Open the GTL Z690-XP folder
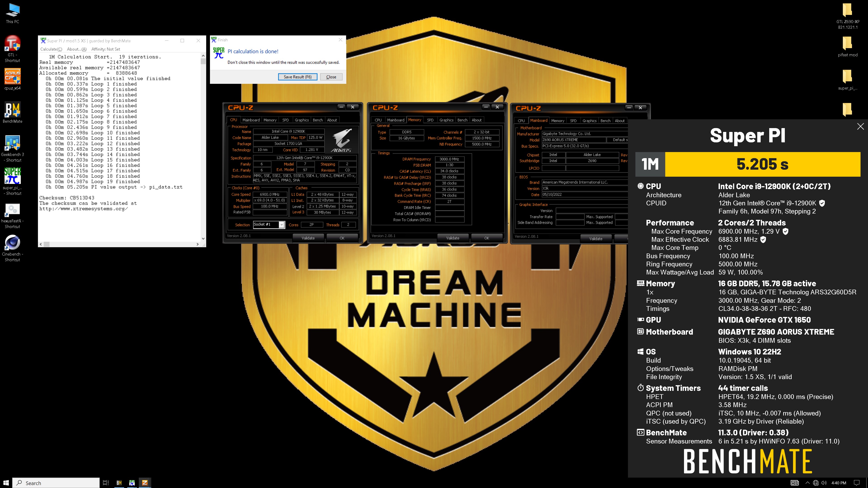 (x=847, y=16)
